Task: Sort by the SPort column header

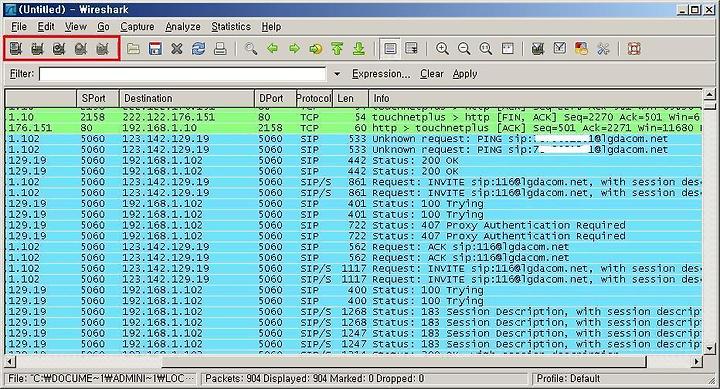Action: [x=98, y=98]
